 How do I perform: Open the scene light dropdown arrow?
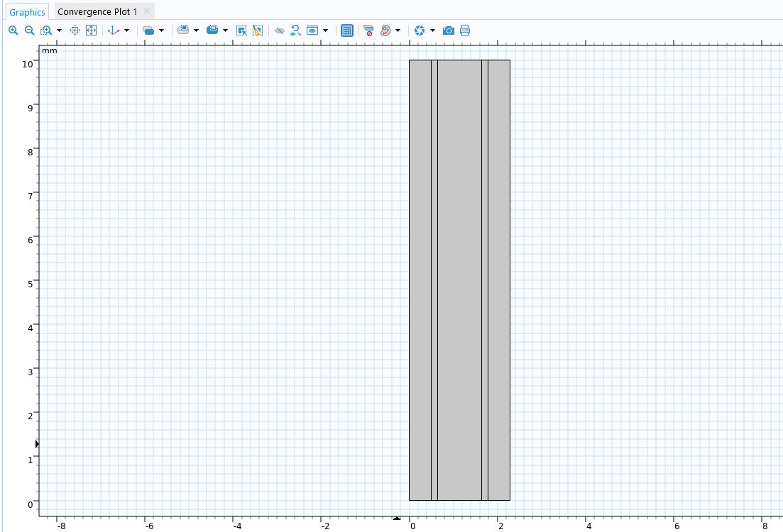432,31
